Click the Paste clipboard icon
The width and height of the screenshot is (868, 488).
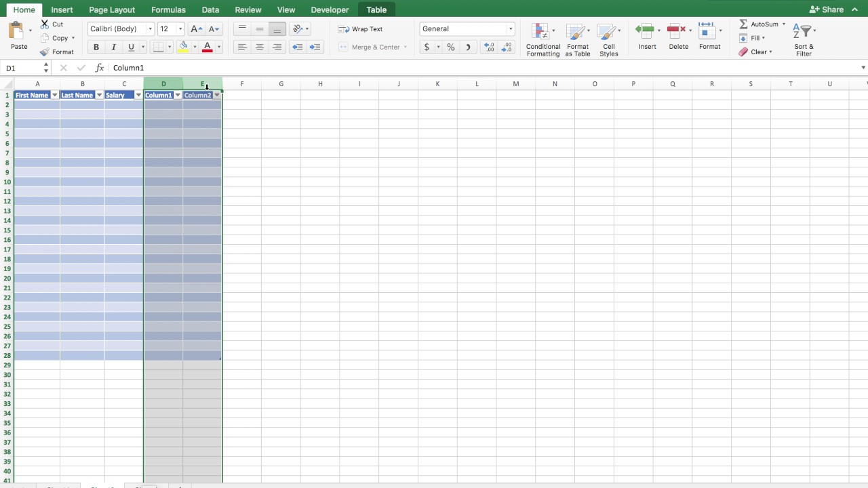[16, 30]
